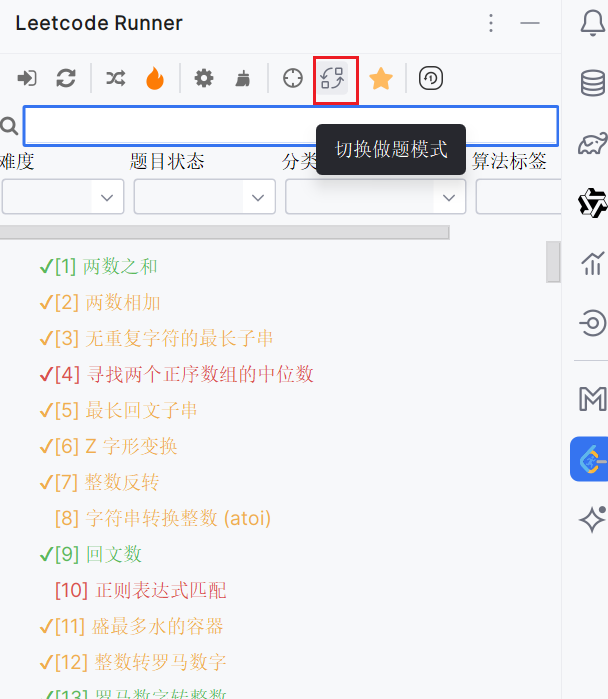Switch the problem-solving mode icon
Image resolution: width=608 pixels, height=699 pixels.
coord(333,78)
